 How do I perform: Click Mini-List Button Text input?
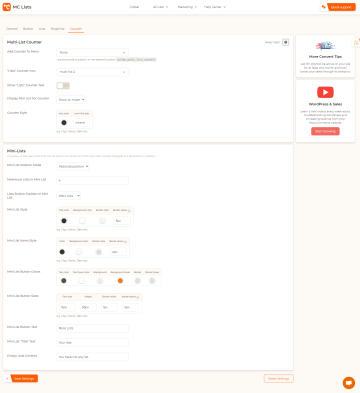tap(92, 328)
